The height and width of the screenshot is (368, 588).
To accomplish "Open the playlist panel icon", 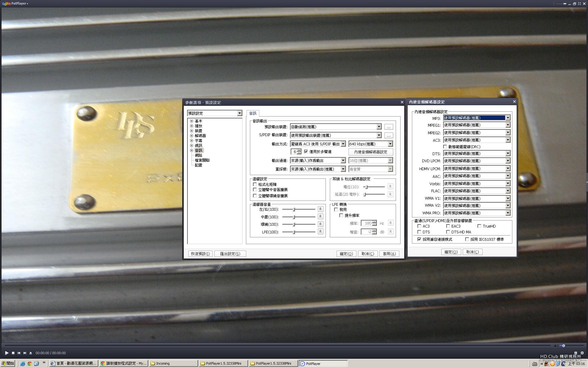I will [576, 353].
